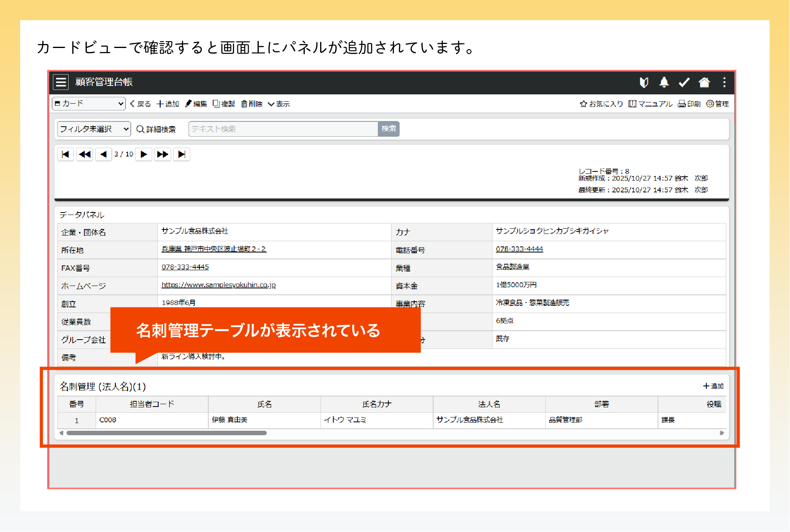Go to next record arrow

[144, 154]
